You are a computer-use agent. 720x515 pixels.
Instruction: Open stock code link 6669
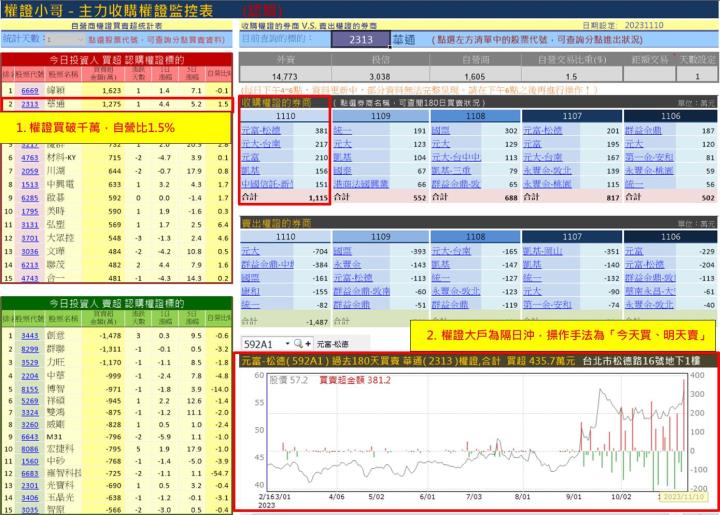click(30, 91)
